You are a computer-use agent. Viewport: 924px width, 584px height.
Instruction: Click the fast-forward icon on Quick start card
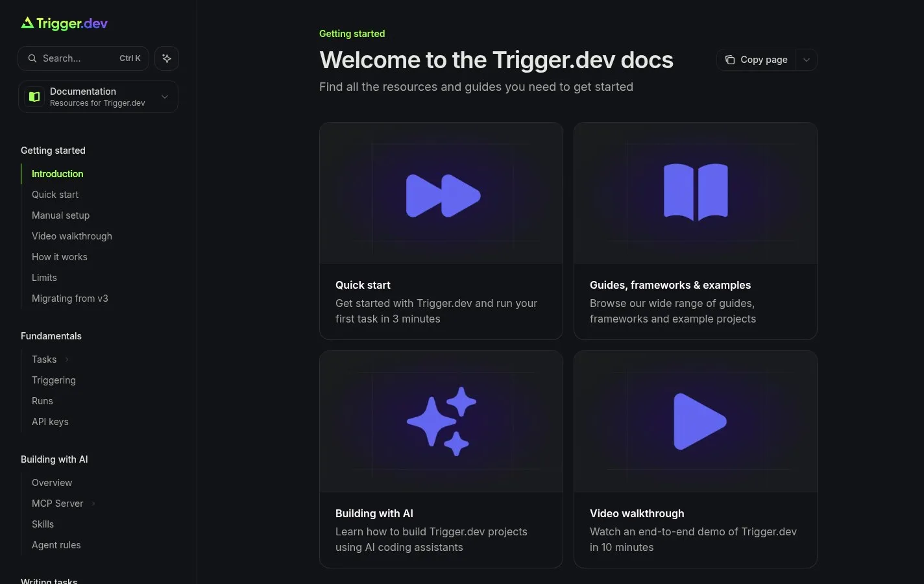[443, 195]
